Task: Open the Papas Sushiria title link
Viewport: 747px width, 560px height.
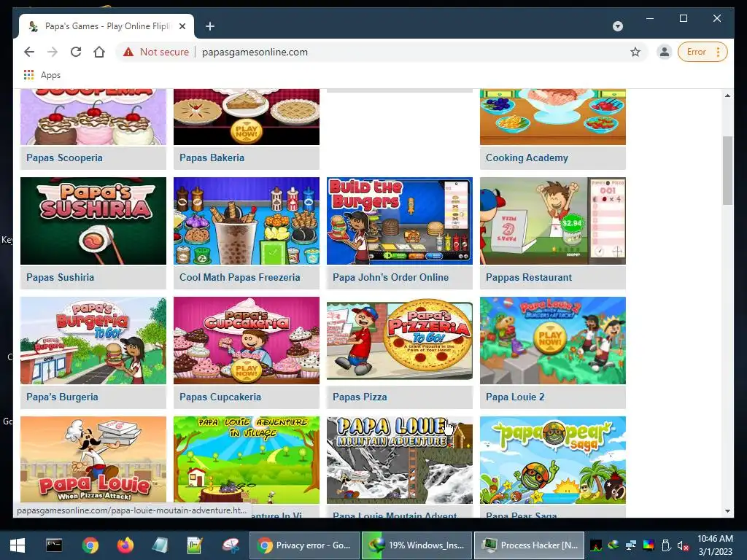Action: pyautogui.click(x=60, y=277)
